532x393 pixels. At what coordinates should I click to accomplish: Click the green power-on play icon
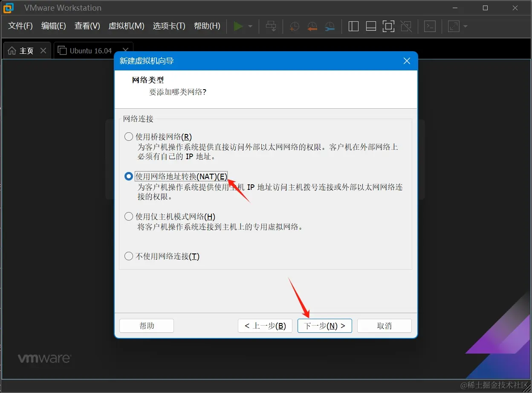[238, 26]
